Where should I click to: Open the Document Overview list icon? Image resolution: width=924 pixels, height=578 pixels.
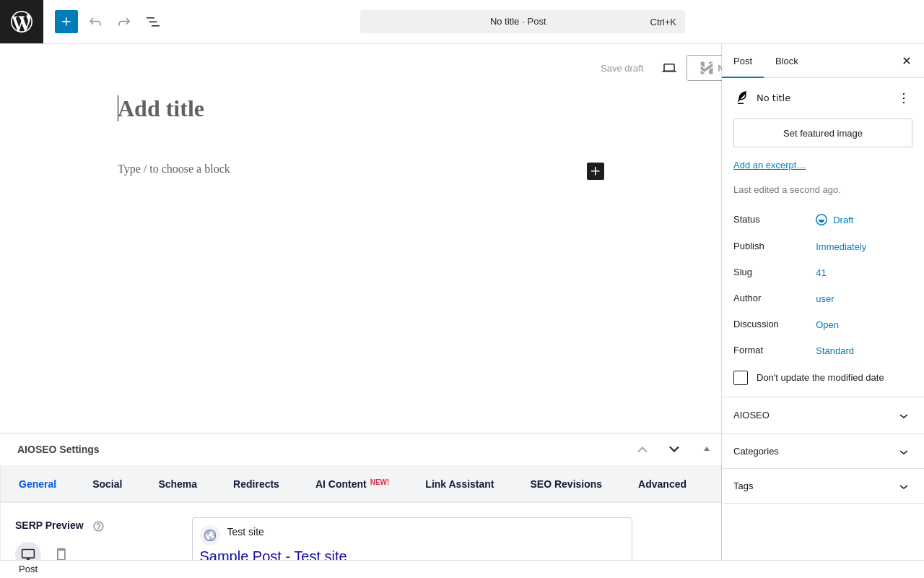[153, 22]
